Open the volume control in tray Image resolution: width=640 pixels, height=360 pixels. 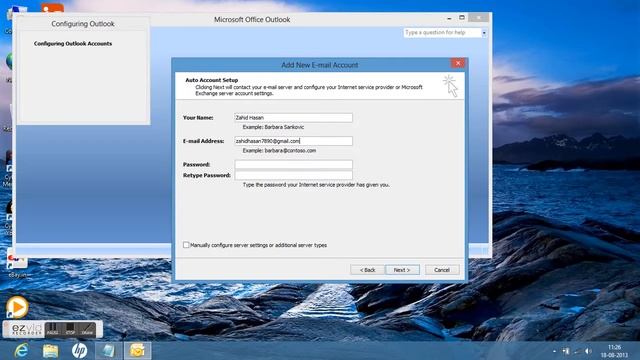point(588,351)
